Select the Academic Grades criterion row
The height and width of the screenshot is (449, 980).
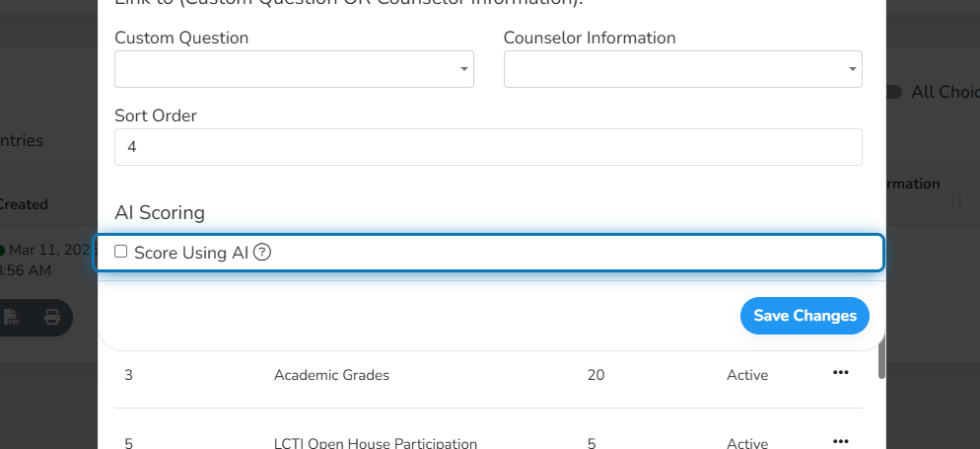coord(488,375)
